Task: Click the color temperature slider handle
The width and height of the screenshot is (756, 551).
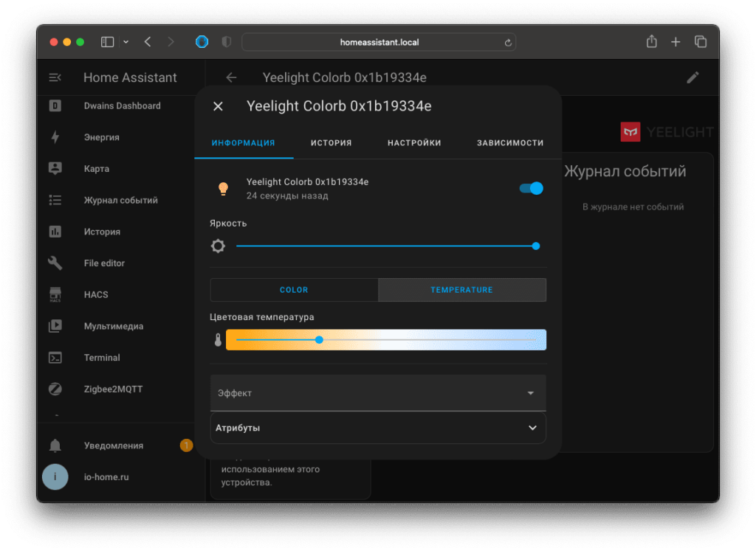Action: pos(319,340)
